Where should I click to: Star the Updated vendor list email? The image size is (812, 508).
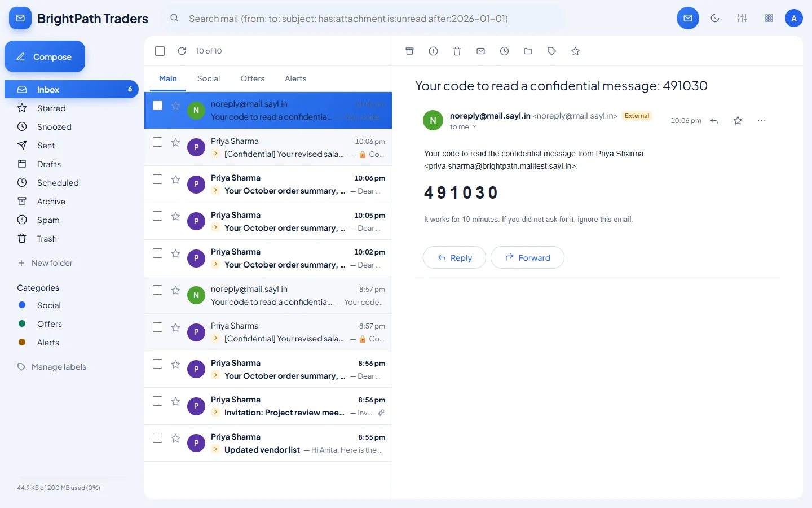click(175, 438)
